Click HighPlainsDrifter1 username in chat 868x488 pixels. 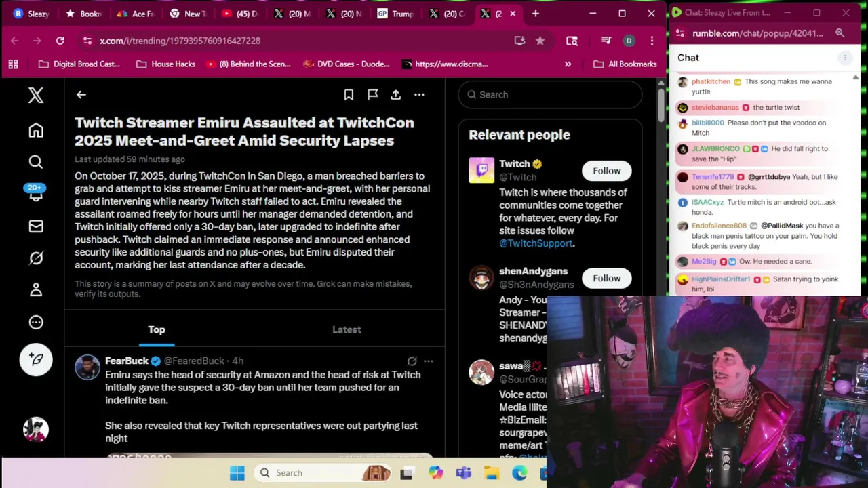721,279
